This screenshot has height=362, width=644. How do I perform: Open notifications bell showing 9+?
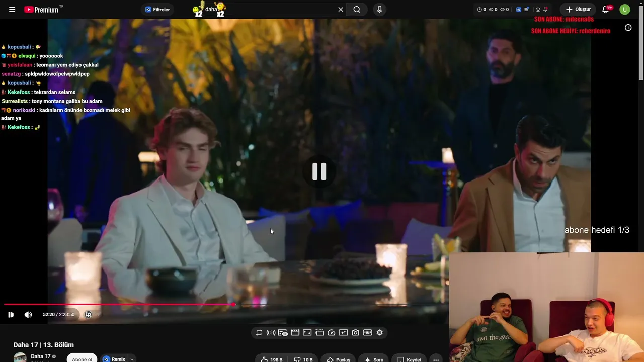point(606,10)
